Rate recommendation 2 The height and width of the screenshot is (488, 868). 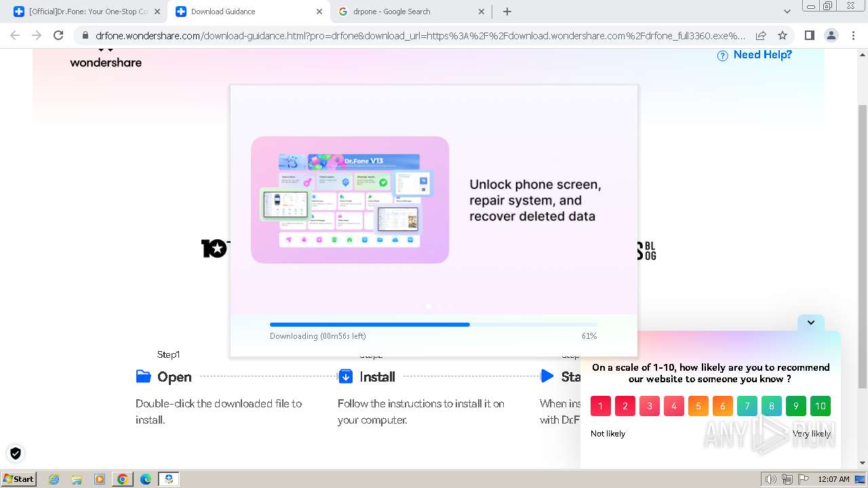point(625,406)
